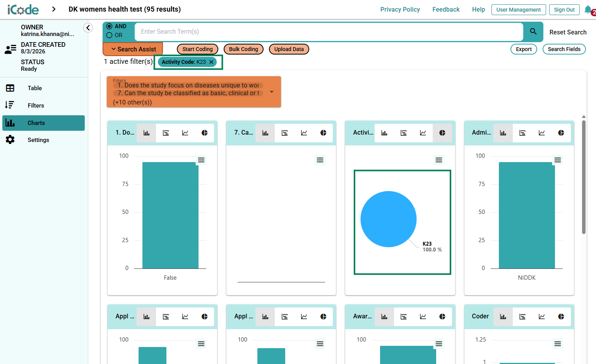Screen dimensions: 596x364
Task: Open the chart Filters dropdown arrow
Action: 272,92
